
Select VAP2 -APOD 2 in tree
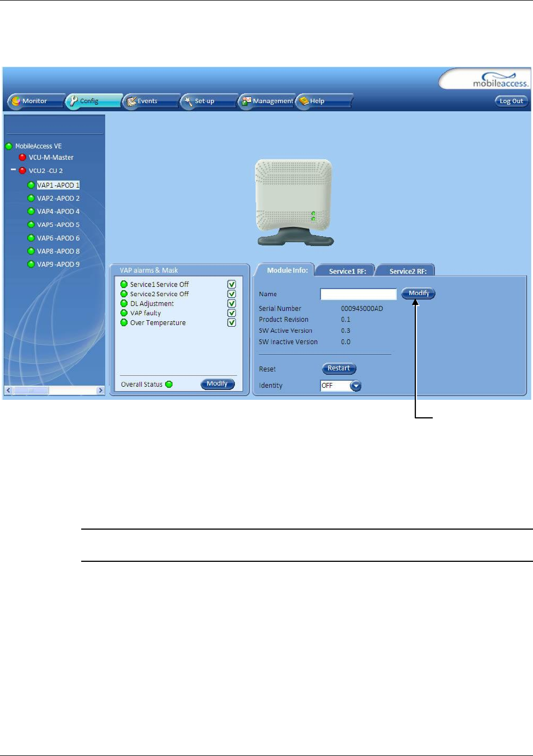[x=58, y=198]
